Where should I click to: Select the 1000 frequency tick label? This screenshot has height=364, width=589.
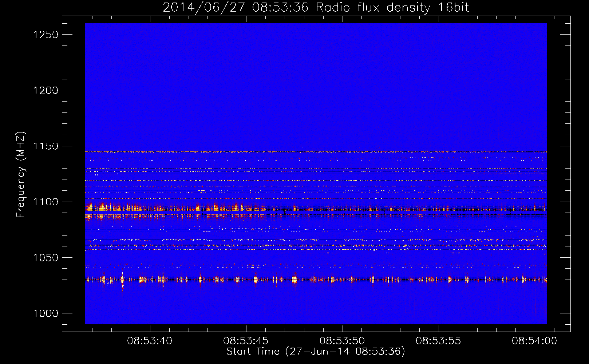coord(46,313)
